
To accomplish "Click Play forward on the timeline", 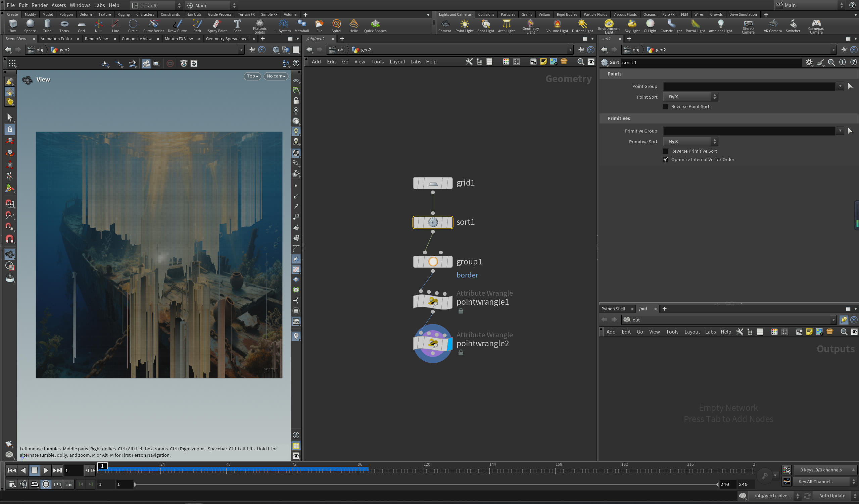I will coord(46,470).
